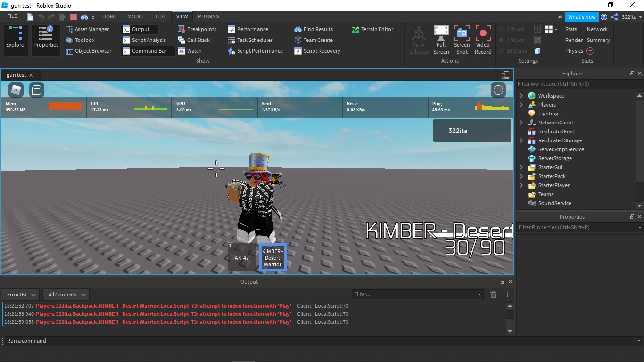644x362 pixels.
Task: Switch to the TEST tab
Action: pyautogui.click(x=160, y=16)
